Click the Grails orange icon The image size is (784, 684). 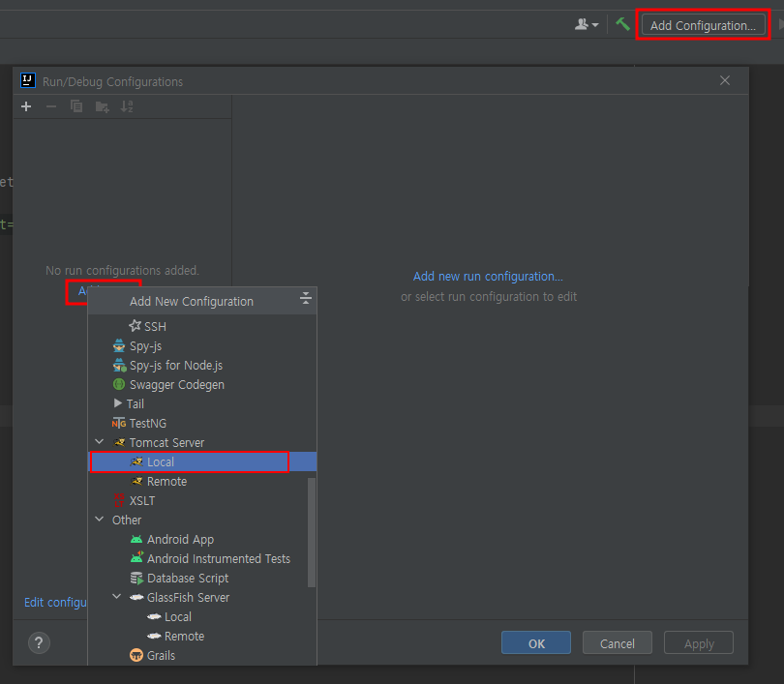point(136,655)
